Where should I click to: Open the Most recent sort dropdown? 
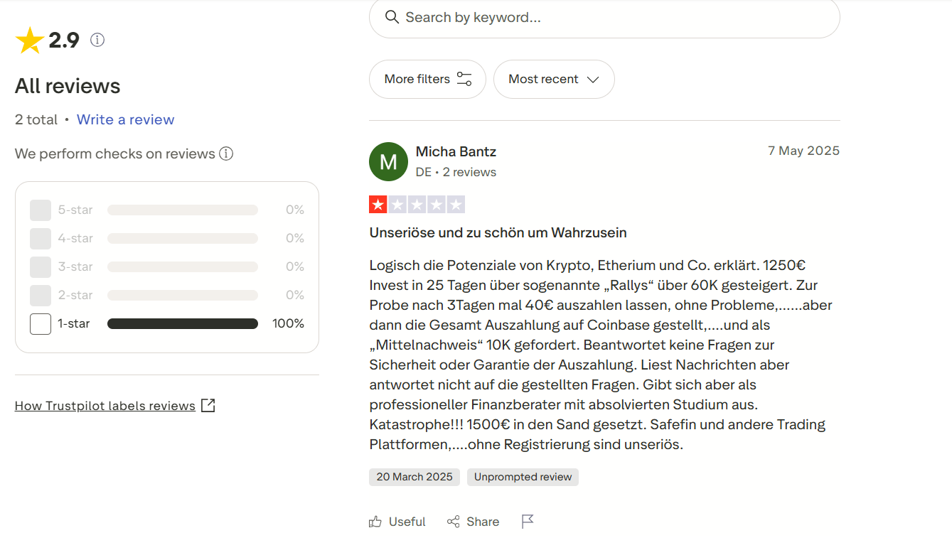tap(554, 79)
